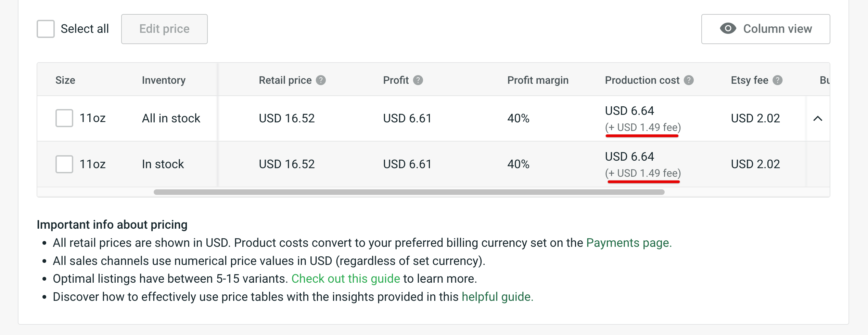Screen dimensions: 868x335
Task: Click the Inventory column header
Action: pyautogui.click(x=164, y=80)
